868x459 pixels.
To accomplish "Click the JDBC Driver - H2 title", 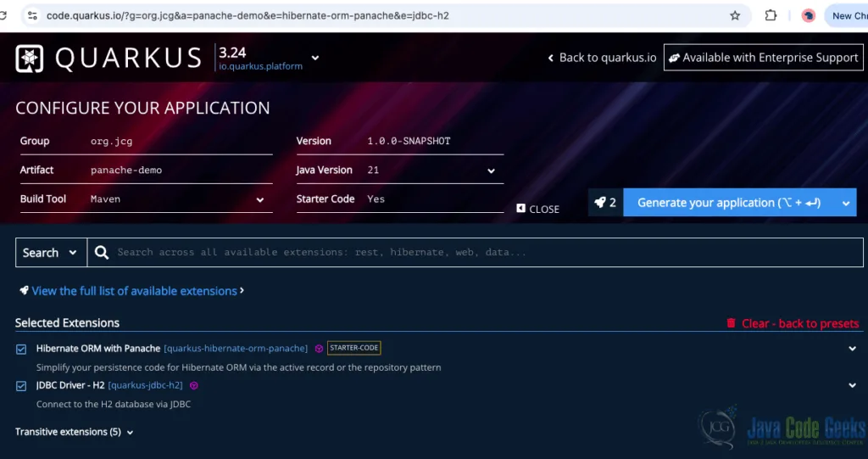I will [70, 384].
